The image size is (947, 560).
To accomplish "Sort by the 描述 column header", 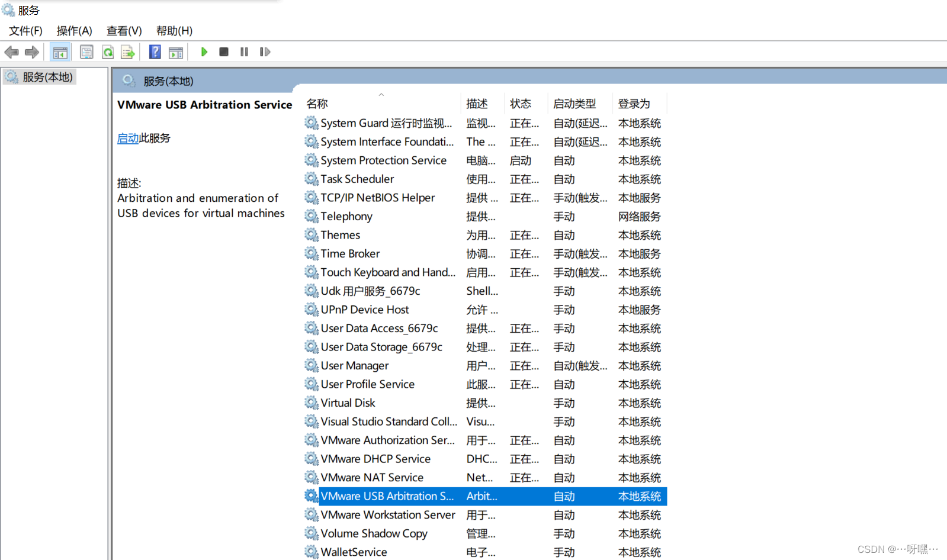I will [x=477, y=104].
